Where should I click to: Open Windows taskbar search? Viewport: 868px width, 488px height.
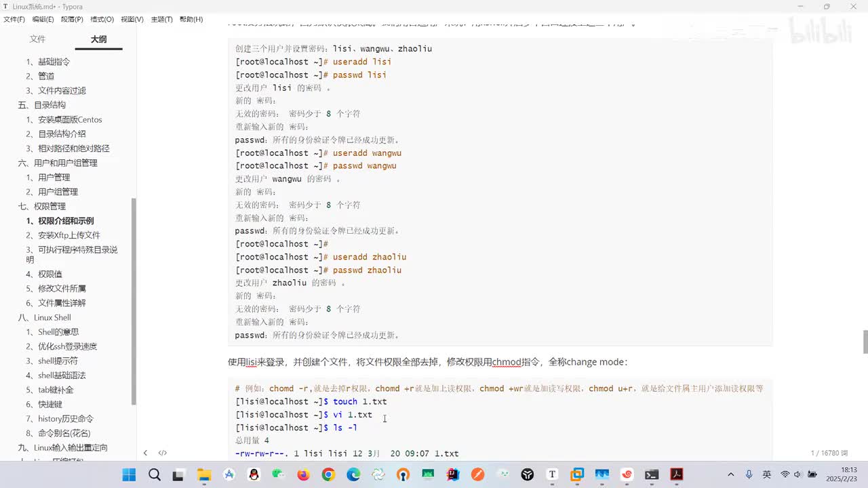[155, 474]
